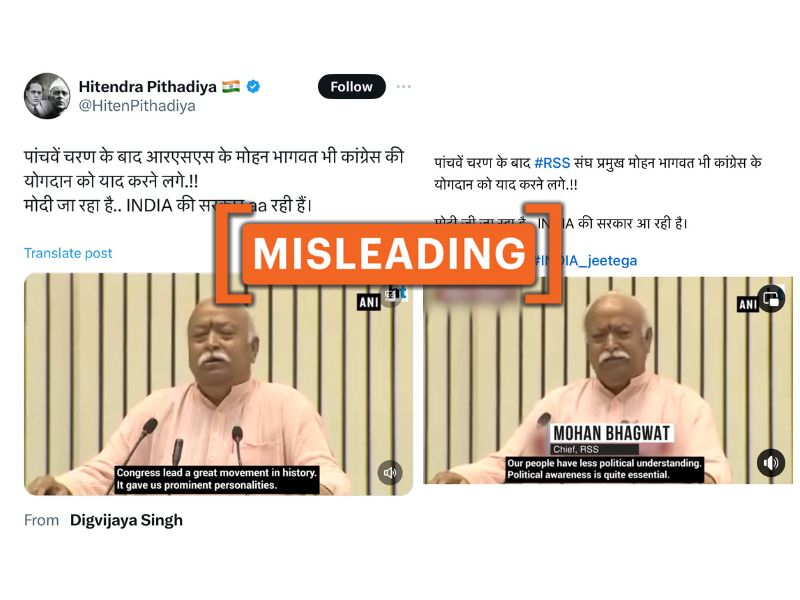This screenshot has width=800, height=600.
Task: Open the INDIA_jeetega hashtag link
Action: point(586,261)
